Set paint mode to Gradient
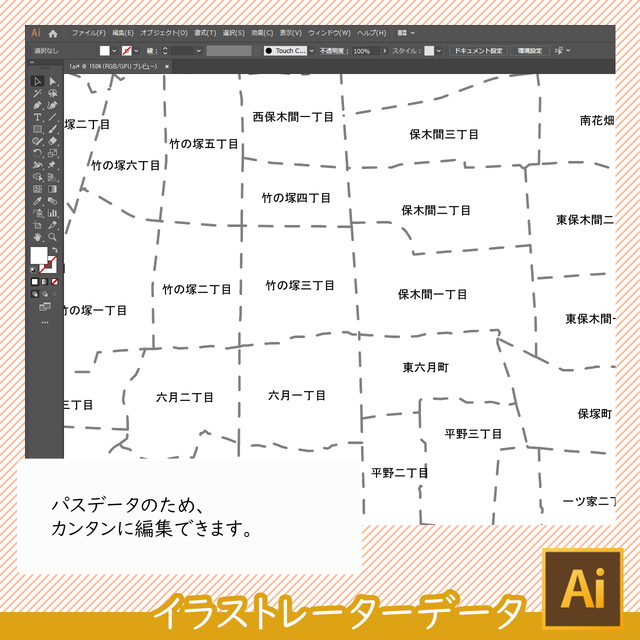 (x=45, y=282)
